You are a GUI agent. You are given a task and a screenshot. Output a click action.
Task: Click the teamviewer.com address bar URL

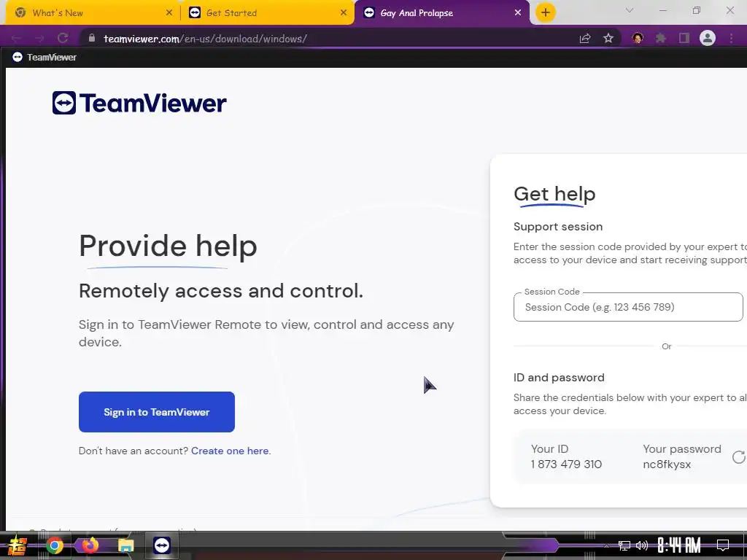click(205, 39)
